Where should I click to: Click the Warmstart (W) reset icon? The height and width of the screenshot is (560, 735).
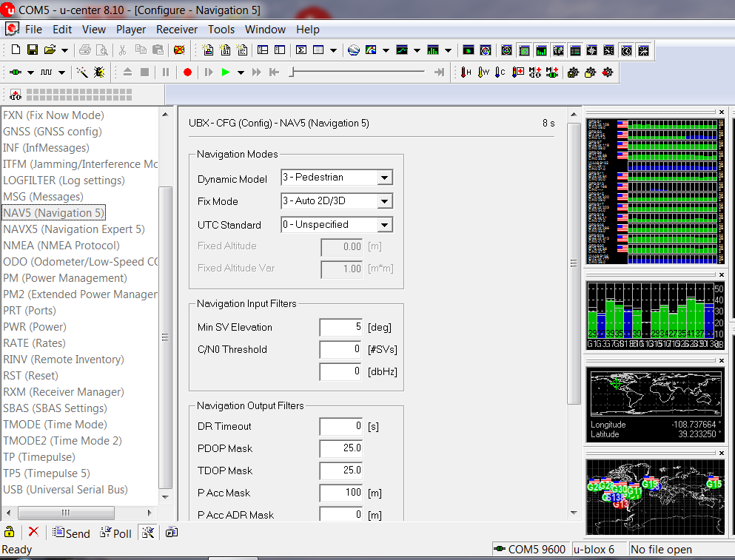[x=483, y=72]
